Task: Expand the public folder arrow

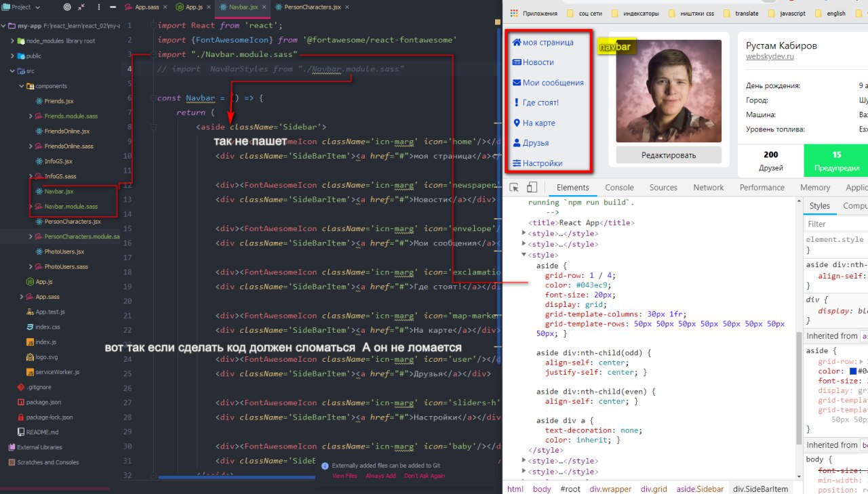Action: click(x=13, y=56)
